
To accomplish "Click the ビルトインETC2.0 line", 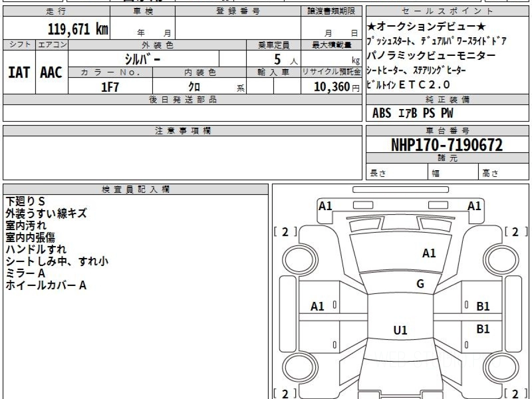I will [409, 84].
